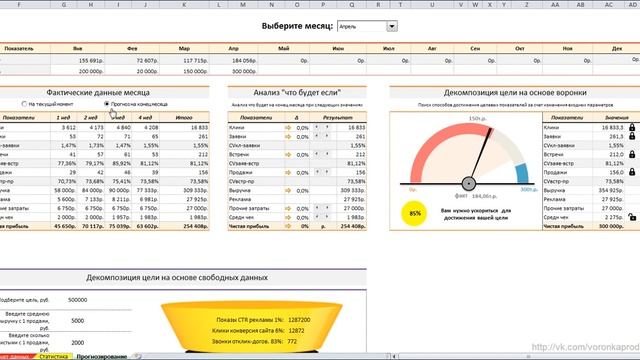Click left spinner arrow in Клики what-if row
This screenshot has width=640, height=360.
317,128
